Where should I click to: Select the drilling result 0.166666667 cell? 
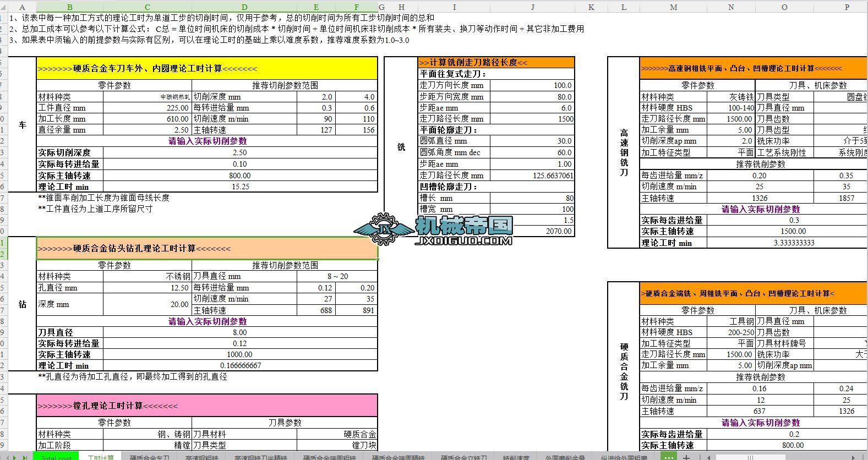[240, 365]
